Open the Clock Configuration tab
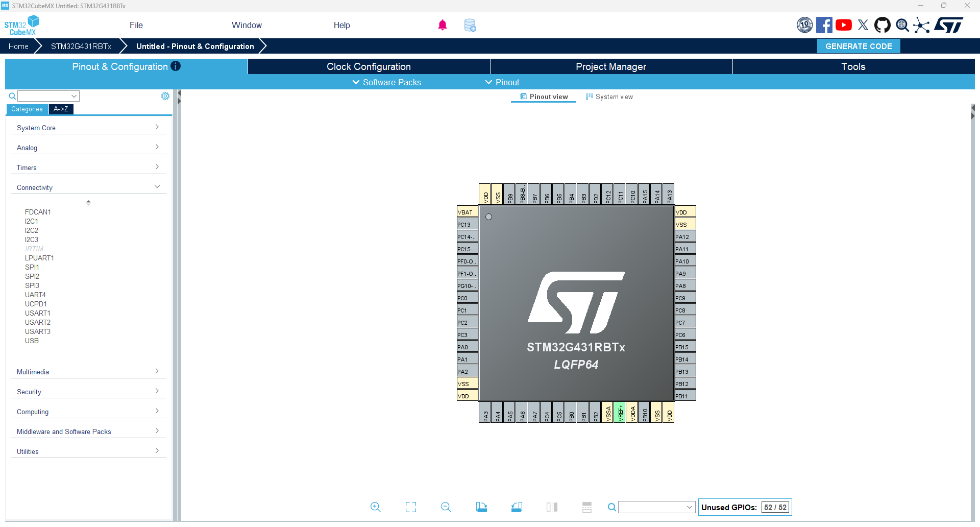The height and width of the screenshot is (527, 980). pyautogui.click(x=369, y=67)
